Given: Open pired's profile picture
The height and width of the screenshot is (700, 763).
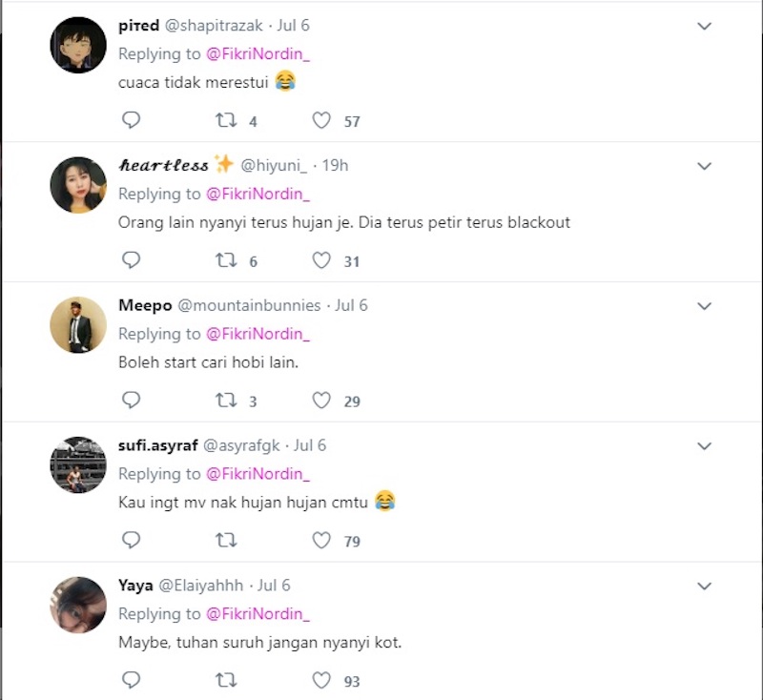Looking at the screenshot, I should tap(77, 44).
